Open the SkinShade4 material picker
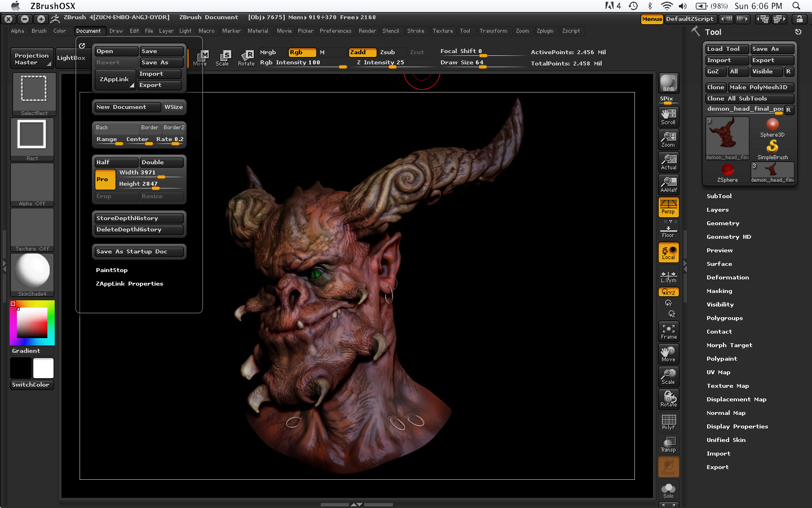Screen dimensions: 812x508 pos(32,275)
